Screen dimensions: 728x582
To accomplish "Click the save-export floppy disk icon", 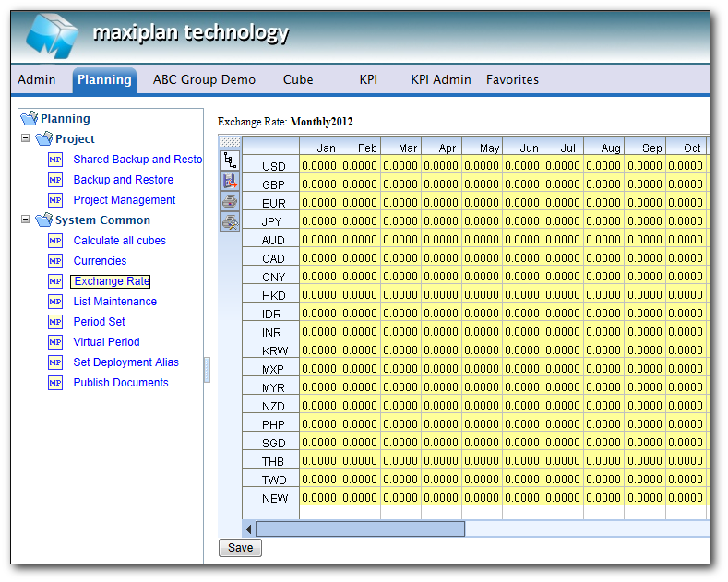I will point(230,181).
